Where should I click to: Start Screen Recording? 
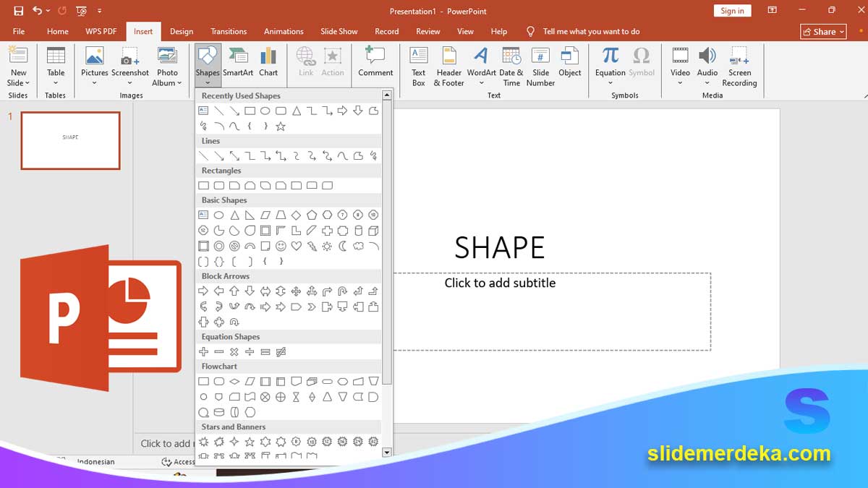coord(739,67)
